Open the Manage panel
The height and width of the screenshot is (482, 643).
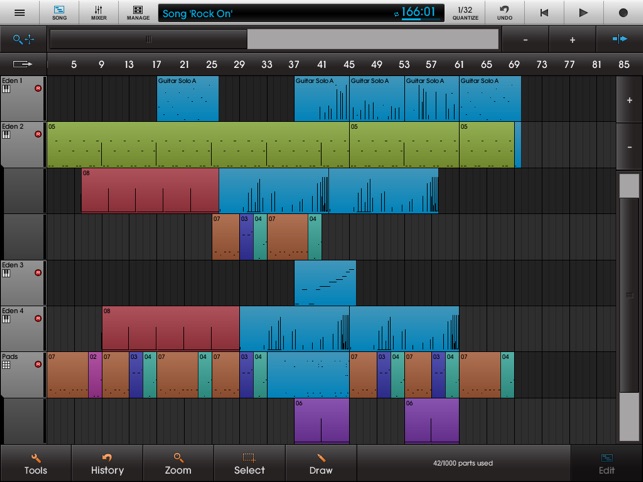click(137, 12)
